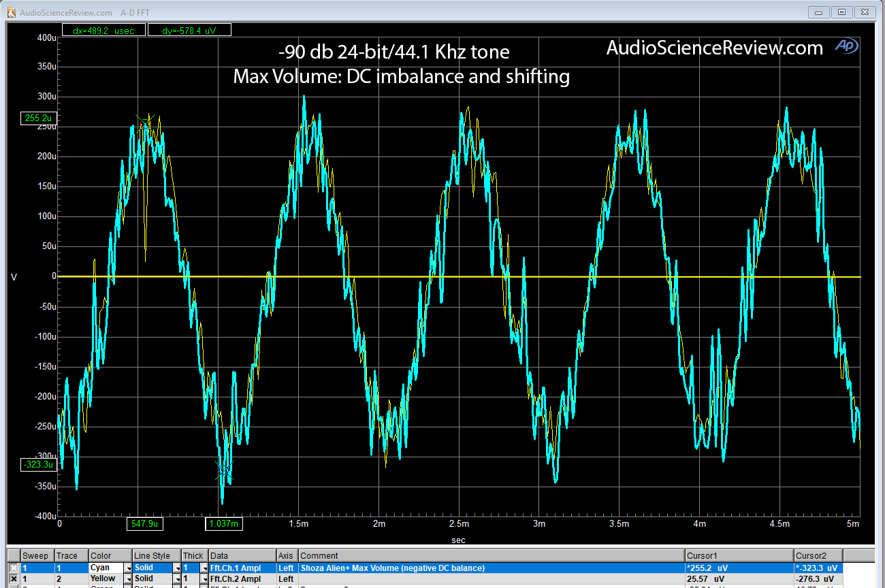The width and height of the screenshot is (885, 588).
Task: Select the Fft.Ch.2 Ampl data cell
Action: click(242, 578)
